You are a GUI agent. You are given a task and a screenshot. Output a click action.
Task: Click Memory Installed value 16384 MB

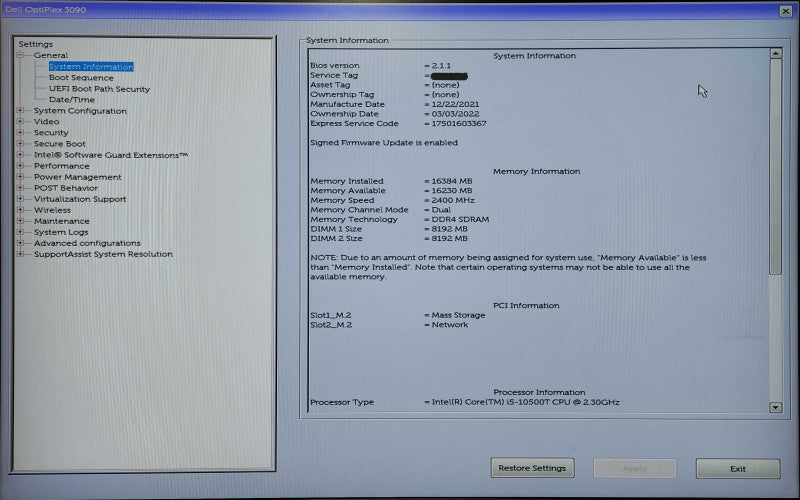tap(452, 181)
